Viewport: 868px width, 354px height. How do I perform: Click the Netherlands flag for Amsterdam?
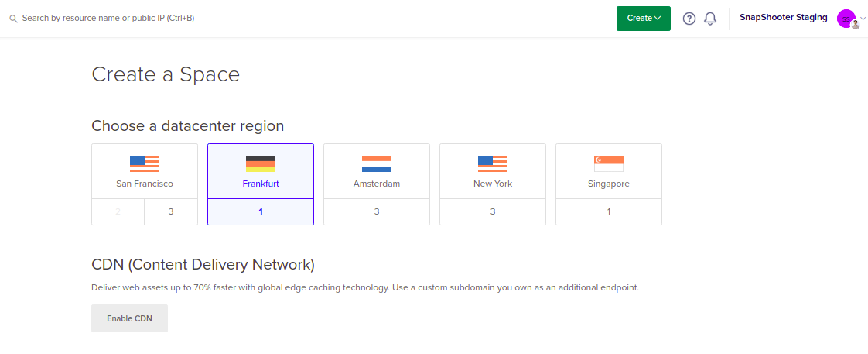pyautogui.click(x=377, y=164)
